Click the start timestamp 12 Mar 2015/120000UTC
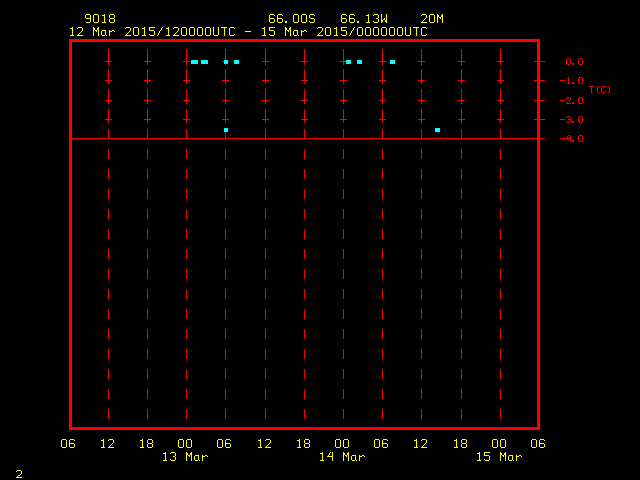640x480 pixels. coord(152,32)
